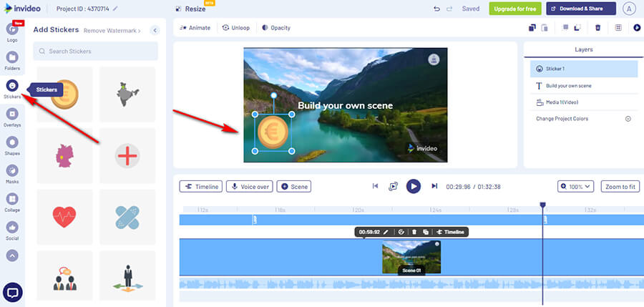
Task: Delete the selected element with trash icon
Action: 597,28
